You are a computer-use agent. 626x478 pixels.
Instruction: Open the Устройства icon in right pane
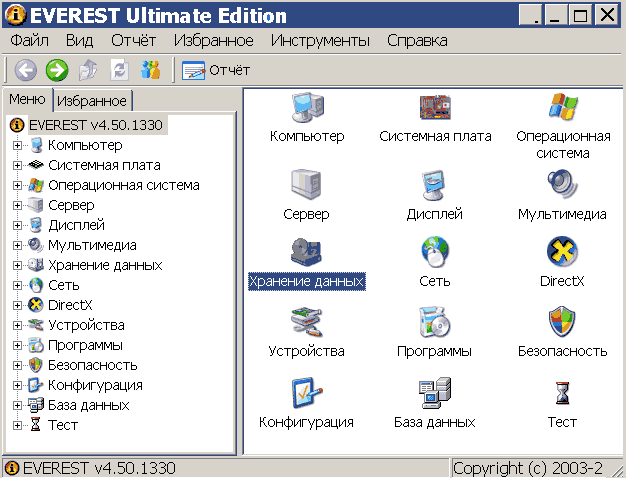click(306, 322)
